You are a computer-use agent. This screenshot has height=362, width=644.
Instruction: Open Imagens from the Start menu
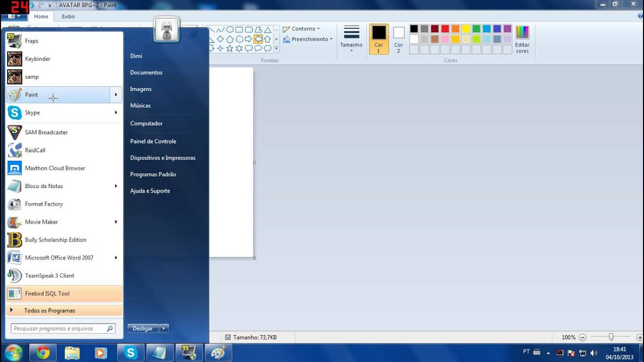[x=141, y=89]
